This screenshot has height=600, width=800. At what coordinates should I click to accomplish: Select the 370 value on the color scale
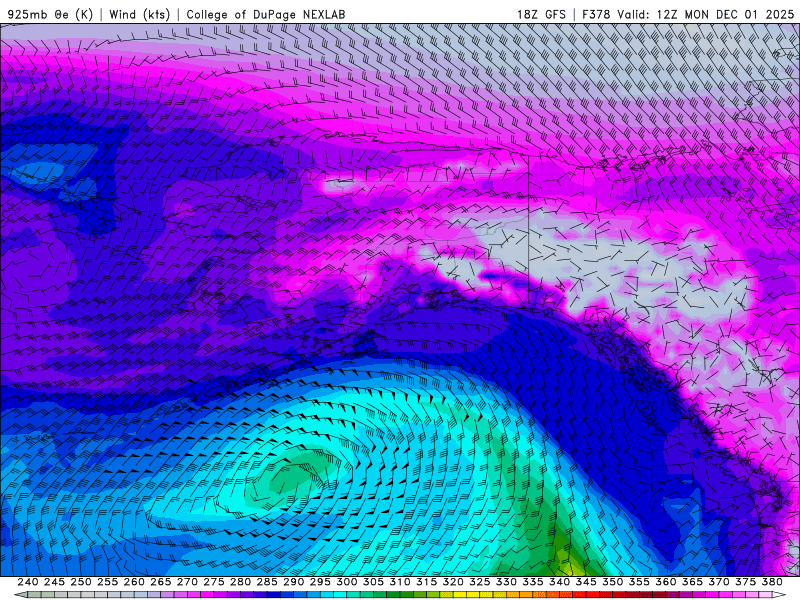[718, 582]
